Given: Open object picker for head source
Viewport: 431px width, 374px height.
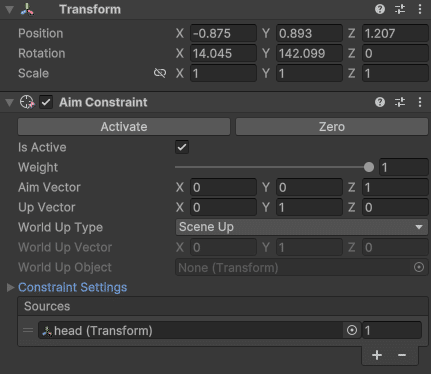Looking at the screenshot, I should click(x=352, y=330).
